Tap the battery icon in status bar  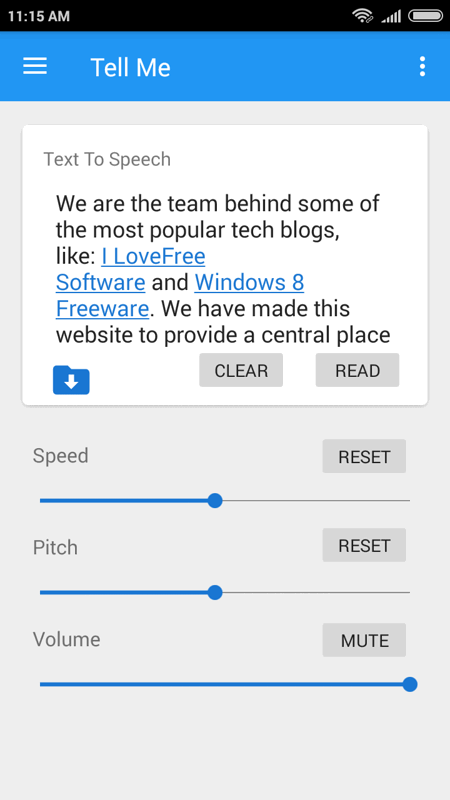click(x=426, y=16)
